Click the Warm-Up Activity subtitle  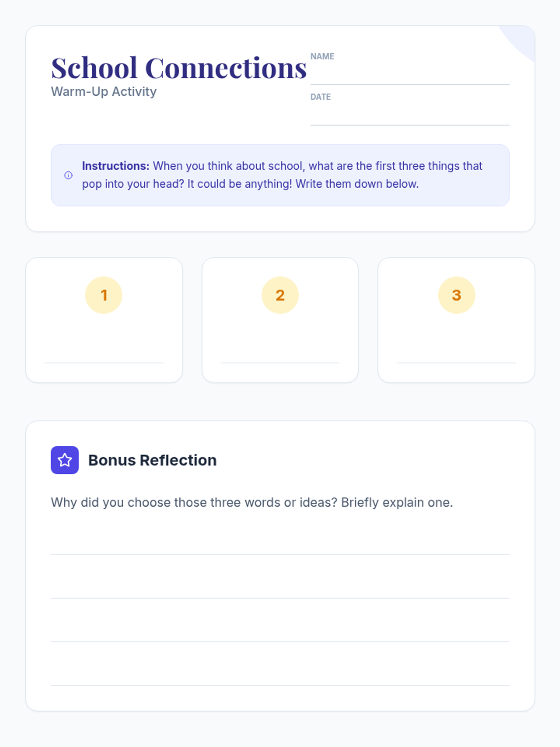tap(104, 92)
